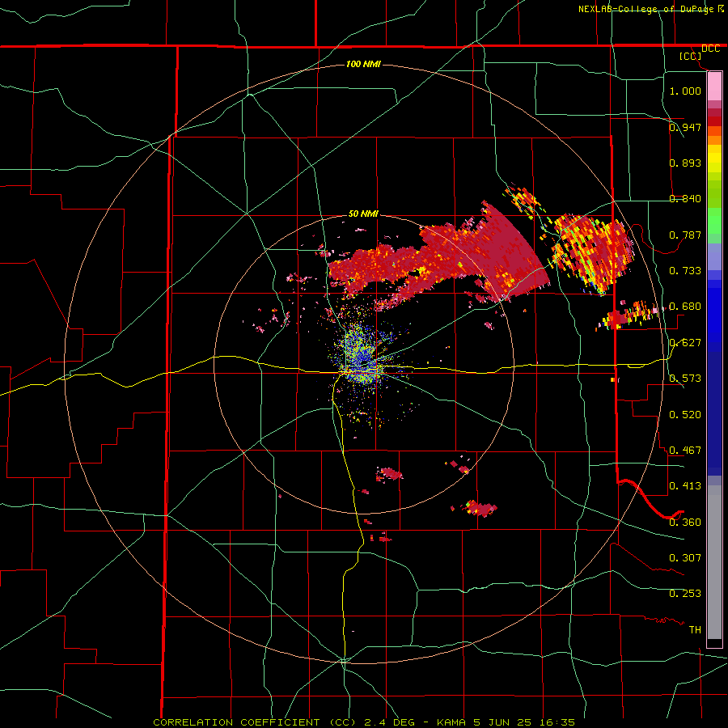Select the 0.947 scale value
Screen dimensions: 728x728
pyautogui.click(x=685, y=127)
